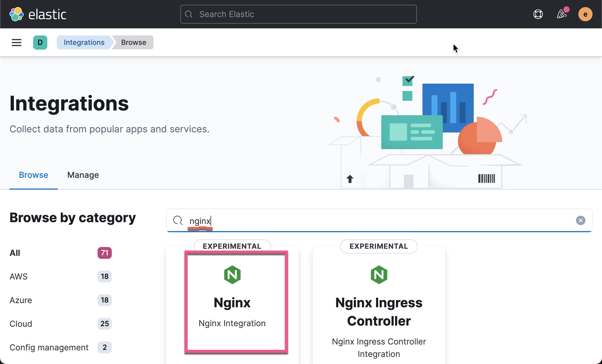The width and height of the screenshot is (602, 364).
Task: Switch to the Manage tab
Action: coord(82,175)
